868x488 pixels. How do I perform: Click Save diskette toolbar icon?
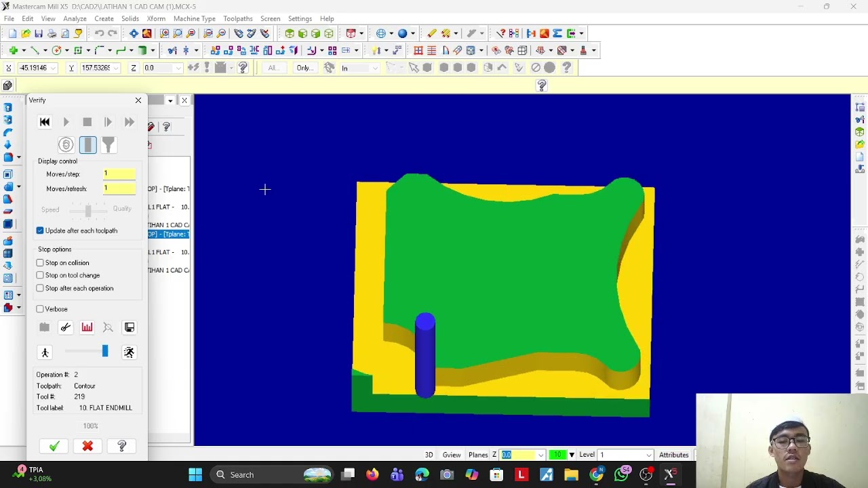[39, 33]
